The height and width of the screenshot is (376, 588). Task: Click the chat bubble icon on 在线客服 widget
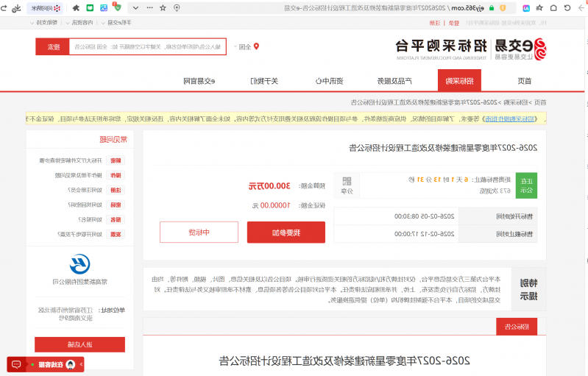tap(16, 364)
